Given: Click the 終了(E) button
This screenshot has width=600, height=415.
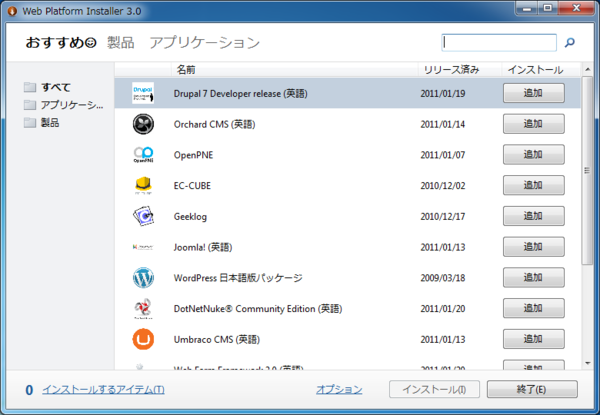Looking at the screenshot, I should click(532, 389).
